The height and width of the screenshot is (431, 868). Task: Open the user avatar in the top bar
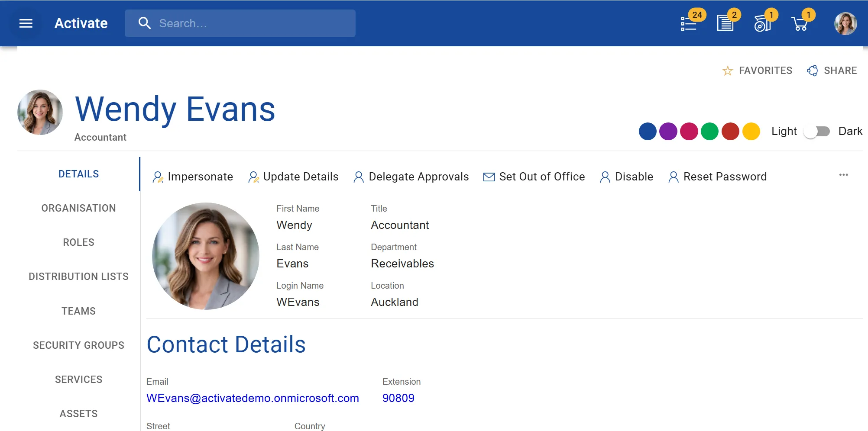click(845, 23)
